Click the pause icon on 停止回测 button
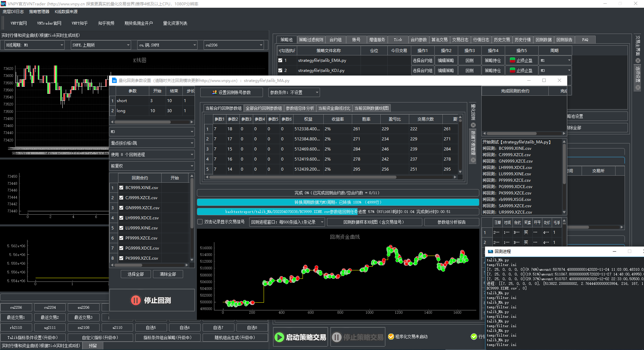 [x=136, y=300]
